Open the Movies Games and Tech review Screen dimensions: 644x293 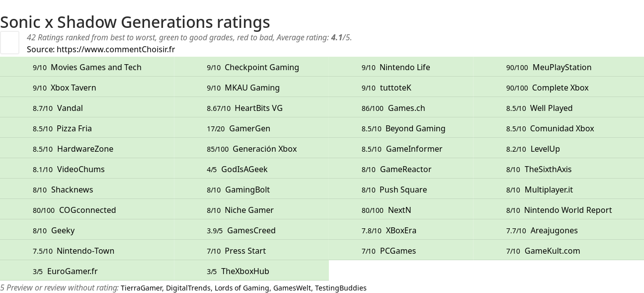96,67
